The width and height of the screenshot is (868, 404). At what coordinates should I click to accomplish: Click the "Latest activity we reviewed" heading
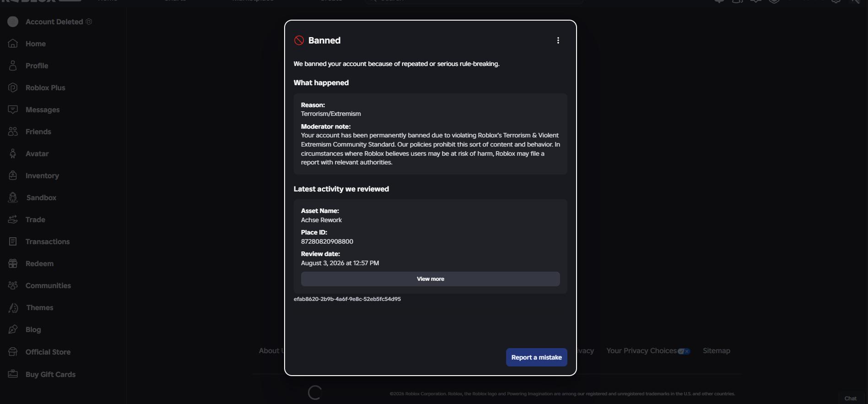pos(341,189)
